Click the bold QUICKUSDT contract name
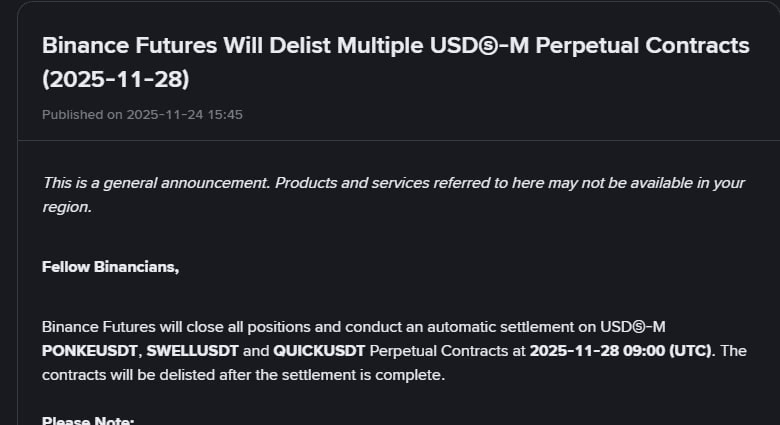The height and width of the screenshot is (425, 780). (319, 351)
